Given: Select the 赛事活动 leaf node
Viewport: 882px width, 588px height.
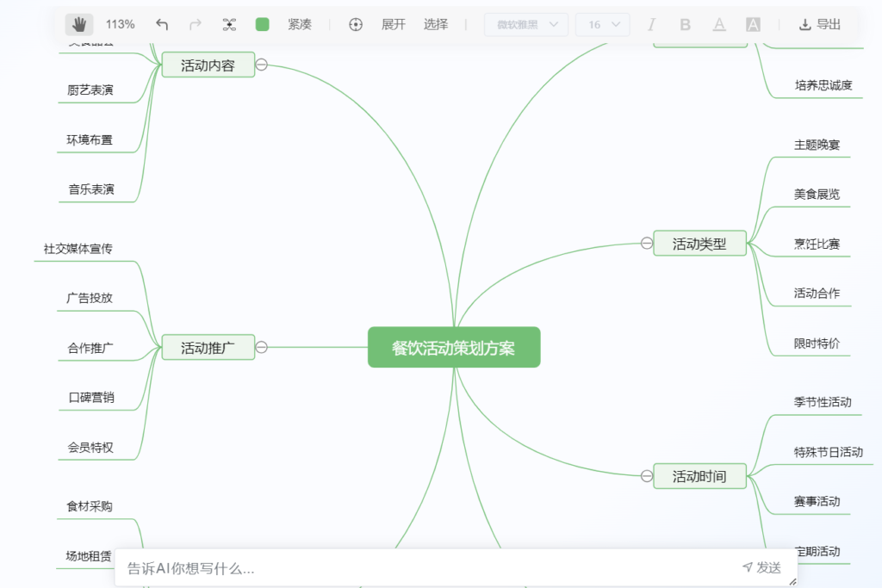Looking at the screenshot, I should click(817, 501).
